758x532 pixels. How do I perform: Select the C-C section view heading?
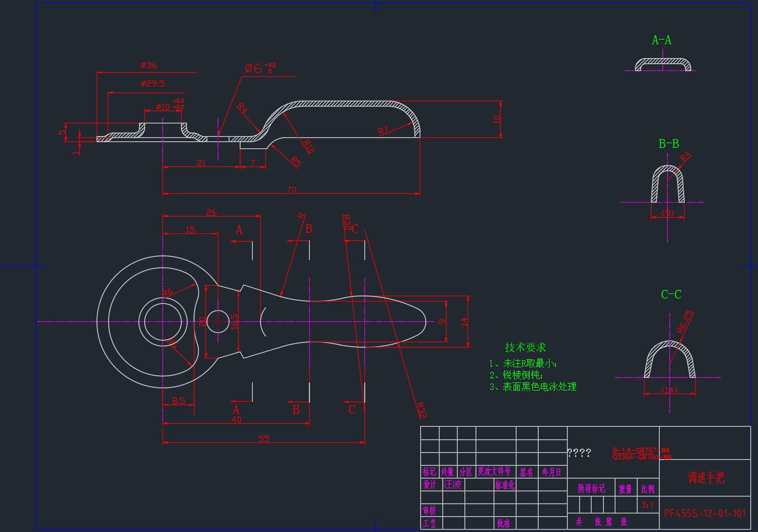[671, 295]
